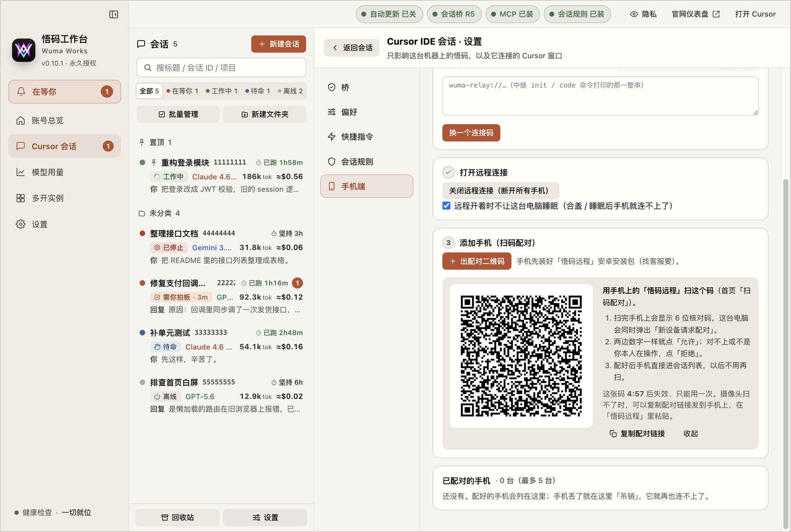This screenshot has height=532, width=791.
Task: Select the 在等你 1 filter tab
Action: click(182, 91)
